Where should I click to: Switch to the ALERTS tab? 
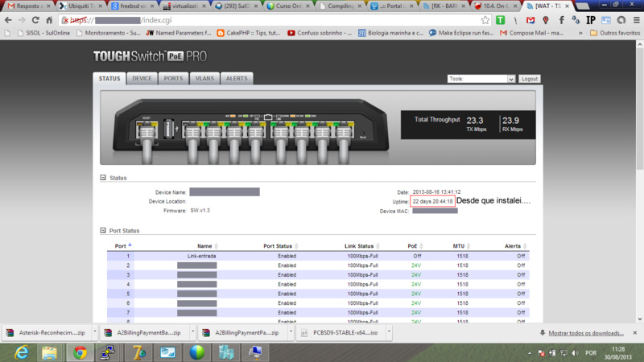(x=237, y=78)
